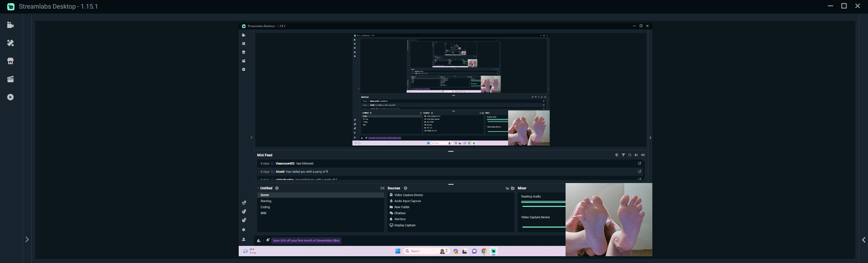Open the App Store in main sidebar

(x=10, y=61)
